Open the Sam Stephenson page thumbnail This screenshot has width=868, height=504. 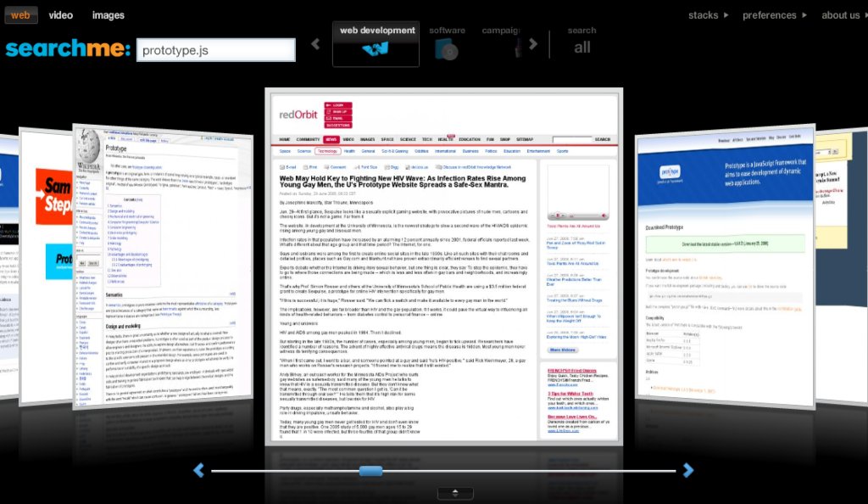pos(47,266)
